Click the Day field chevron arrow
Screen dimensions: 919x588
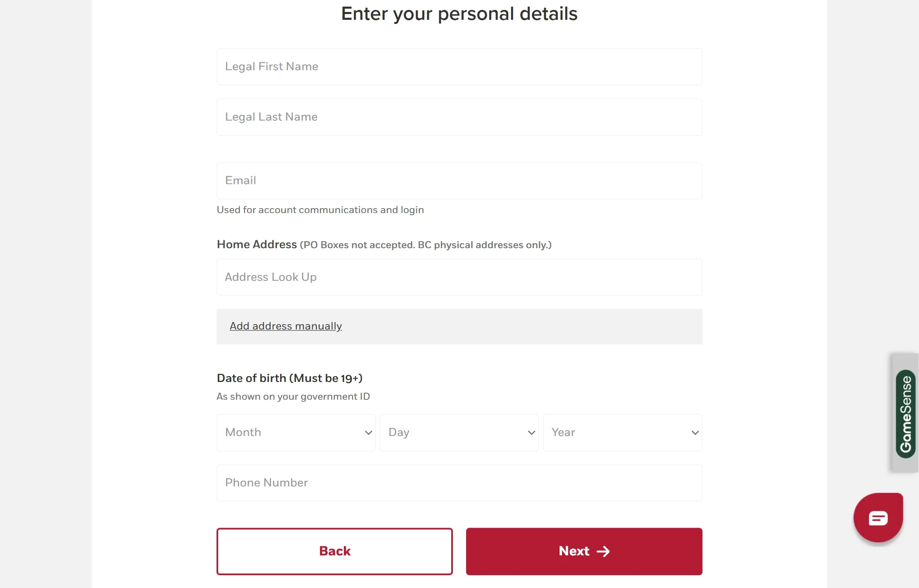coord(531,433)
